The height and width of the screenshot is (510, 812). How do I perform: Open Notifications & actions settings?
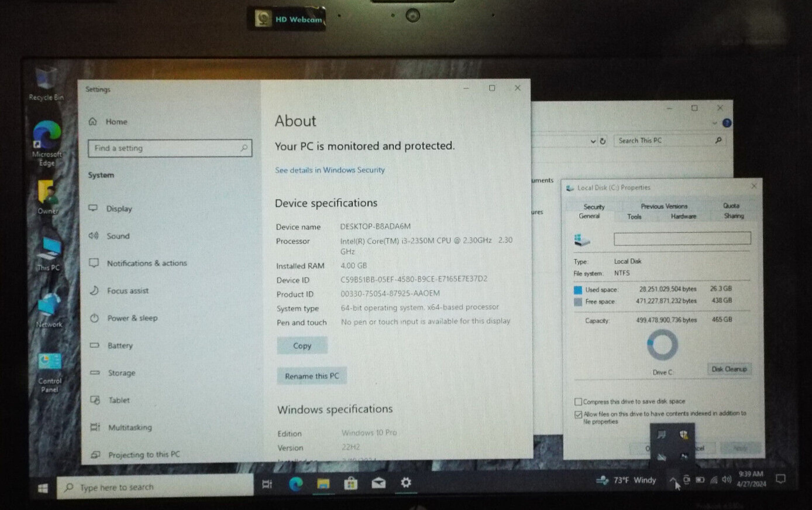click(x=138, y=263)
